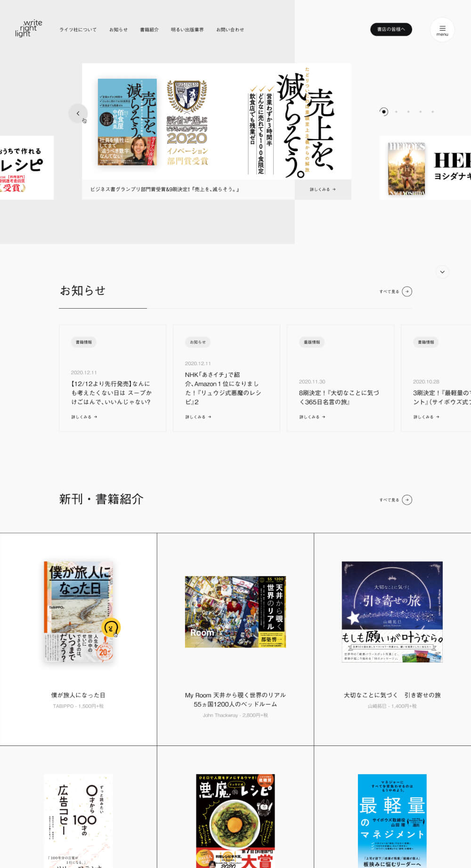Click 詳しくみる arrow under the NHK あさイチ news

[x=210, y=417]
